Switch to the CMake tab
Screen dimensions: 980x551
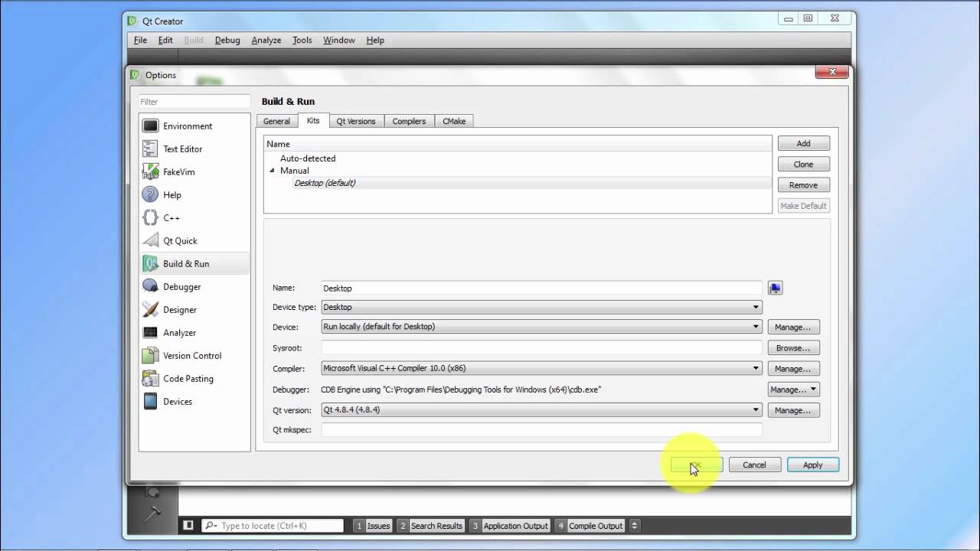(x=454, y=121)
